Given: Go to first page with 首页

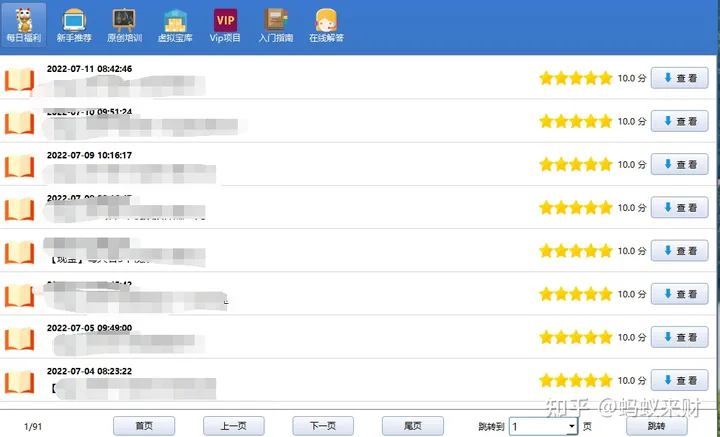Looking at the screenshot, I should [x=144, y=426].
